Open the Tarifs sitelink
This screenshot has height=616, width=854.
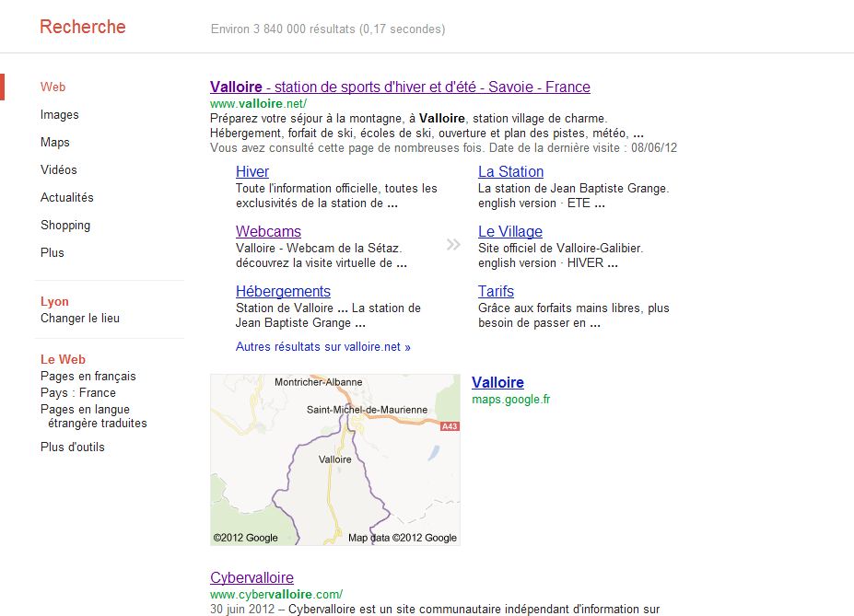pyautogui.click(x=496, y=292)
